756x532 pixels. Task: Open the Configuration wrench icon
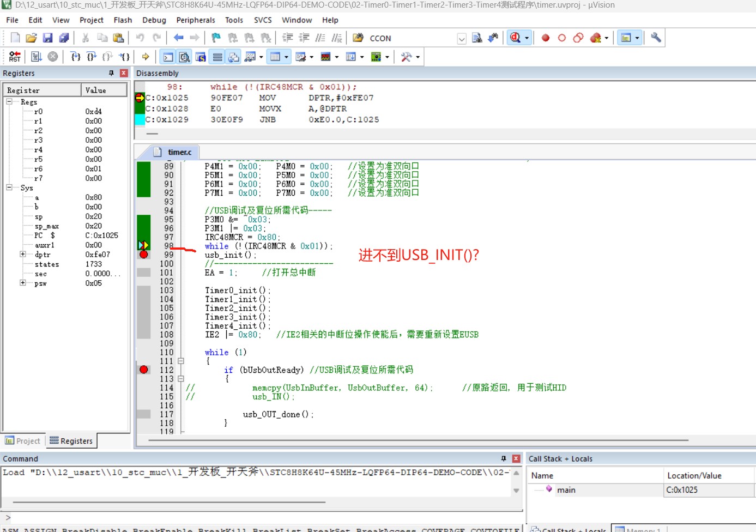click(656, 38)
